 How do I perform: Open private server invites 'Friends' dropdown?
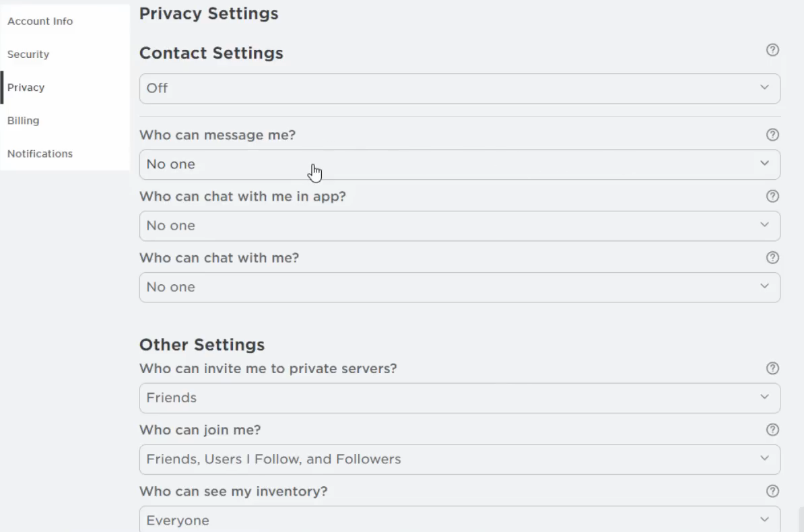(x=459, y=398)
